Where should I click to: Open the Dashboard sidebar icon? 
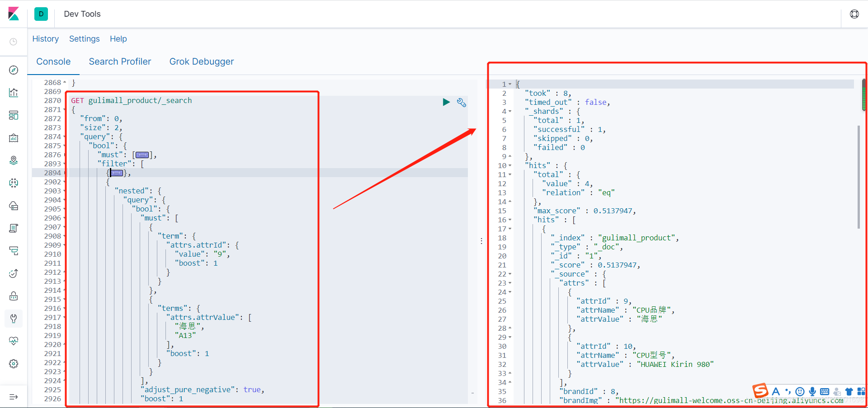point(14,115)
